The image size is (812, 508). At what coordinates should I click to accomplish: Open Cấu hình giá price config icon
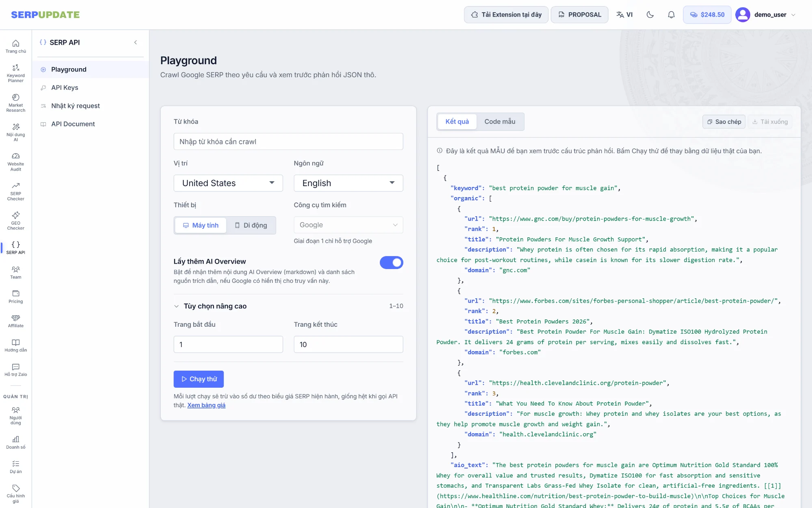pyautogui.click(x=16, y=493)
